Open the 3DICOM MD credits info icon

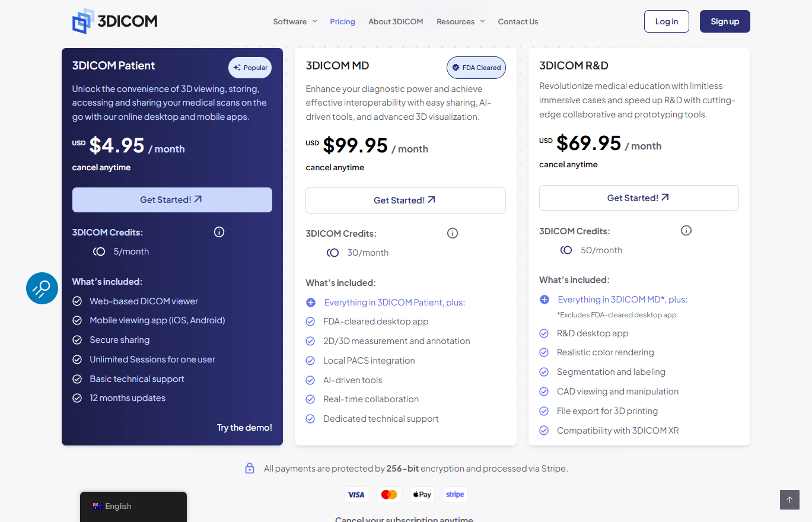pyautogui.click(x=453, y=233)
